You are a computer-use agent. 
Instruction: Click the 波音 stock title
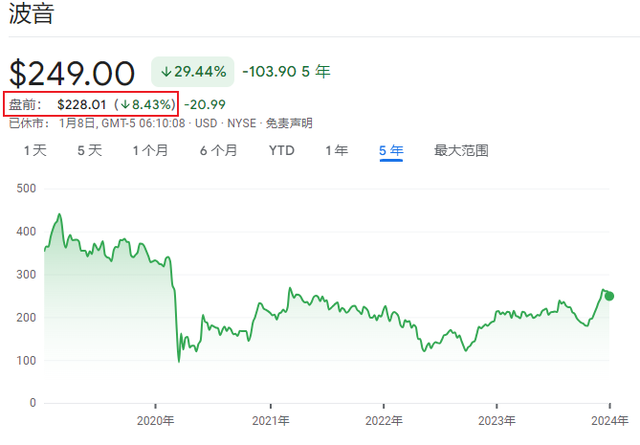point(31,13)
